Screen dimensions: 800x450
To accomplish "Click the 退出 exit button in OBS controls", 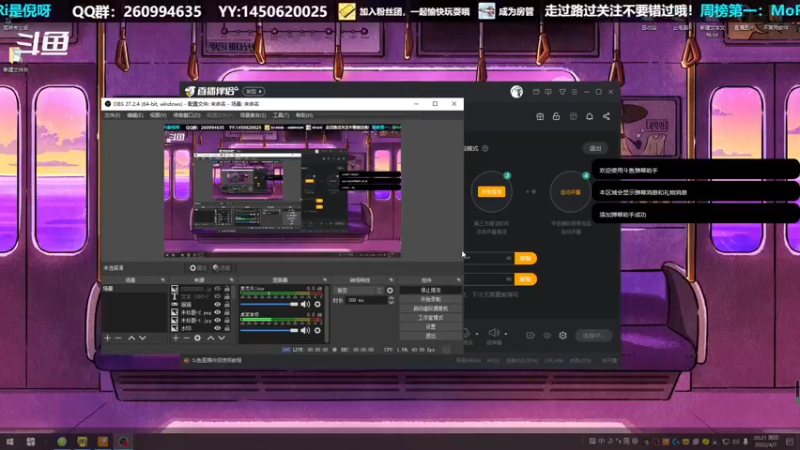I will point(431,336).
